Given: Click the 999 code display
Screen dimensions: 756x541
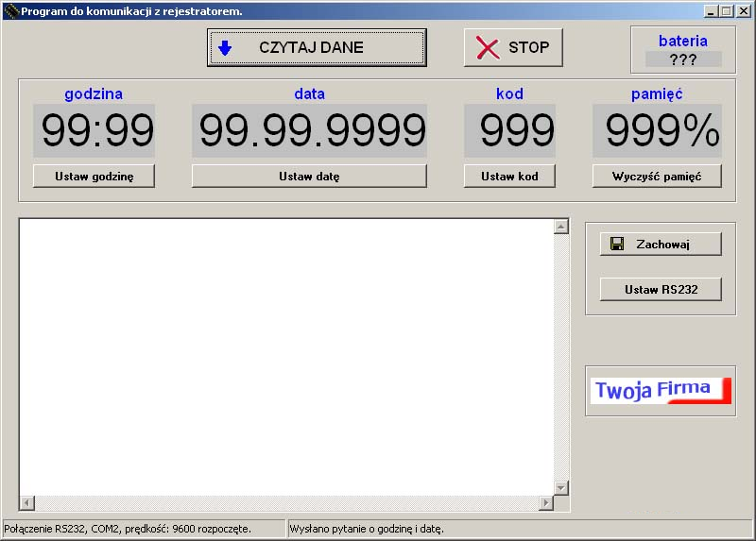Looking at the screenshot, I should pos(509,130).
